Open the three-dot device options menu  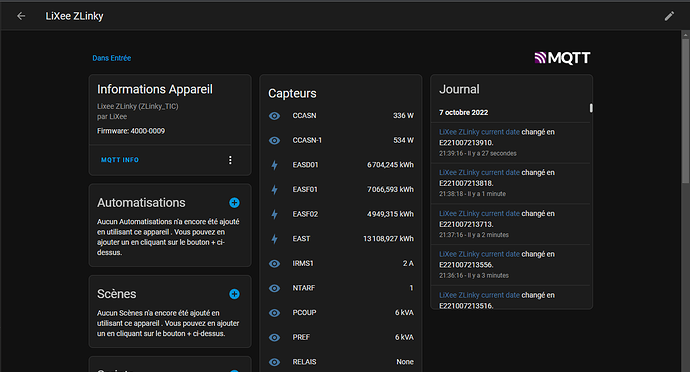pos(230,160)
